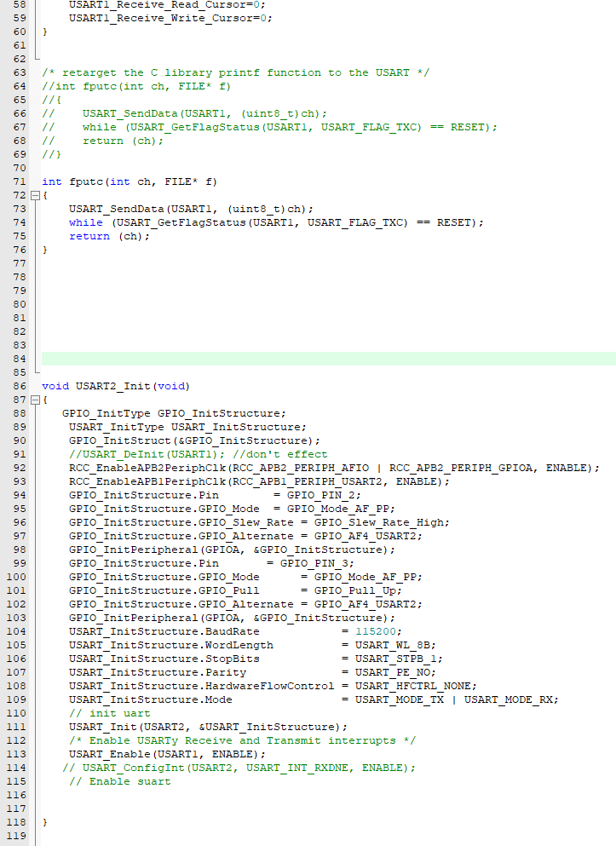Screen dimensions: 616x846
Task: Click "// init uart" comment
Action: pos(110,713)
